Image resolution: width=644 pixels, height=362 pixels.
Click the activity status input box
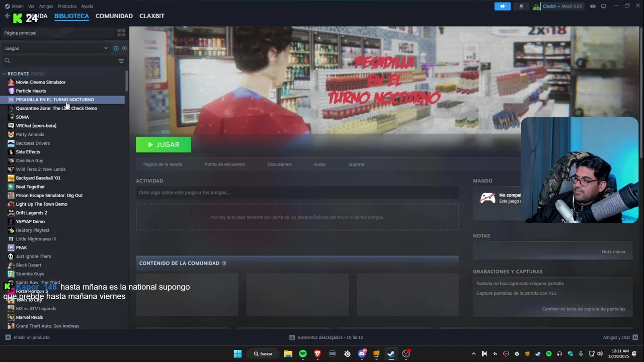click(x=297, y=193)
